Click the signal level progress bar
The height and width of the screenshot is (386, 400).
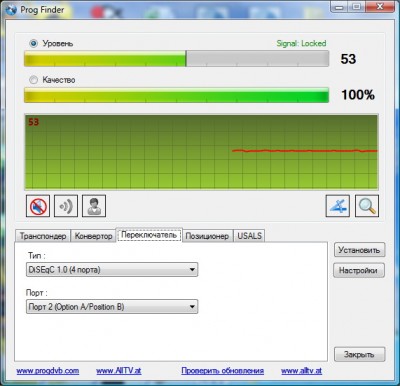(176, 59)
